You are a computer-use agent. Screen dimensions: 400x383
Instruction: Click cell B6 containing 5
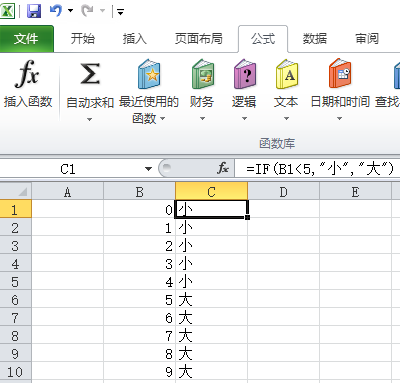click(x=139, y=300)
